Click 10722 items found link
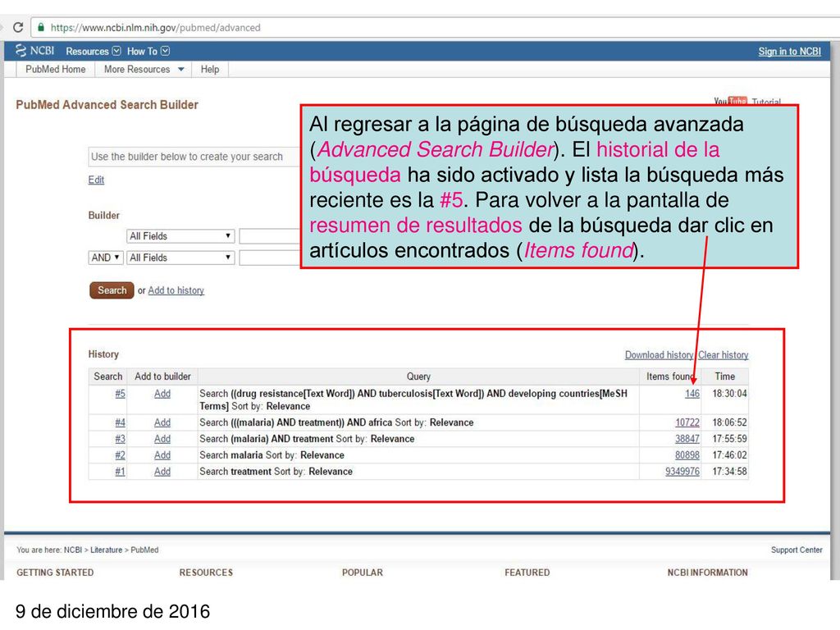The width and height of the screenshot is (840, 630). coord(687,422)
